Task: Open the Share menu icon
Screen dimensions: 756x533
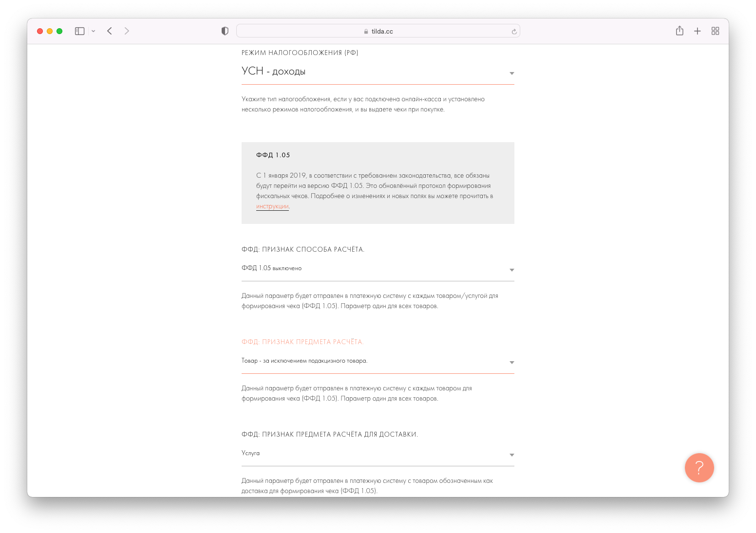Action: pyautogui.click(x=680, y=31)
